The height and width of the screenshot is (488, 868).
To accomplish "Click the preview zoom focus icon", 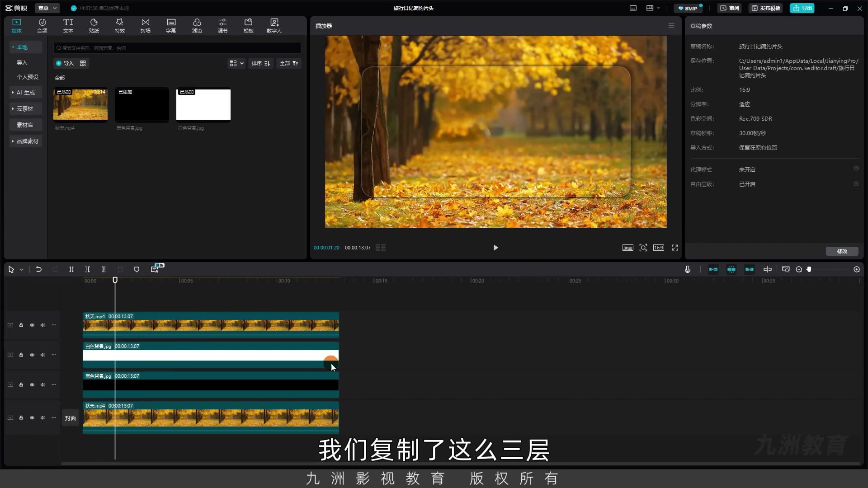I will tap(643, 248).
